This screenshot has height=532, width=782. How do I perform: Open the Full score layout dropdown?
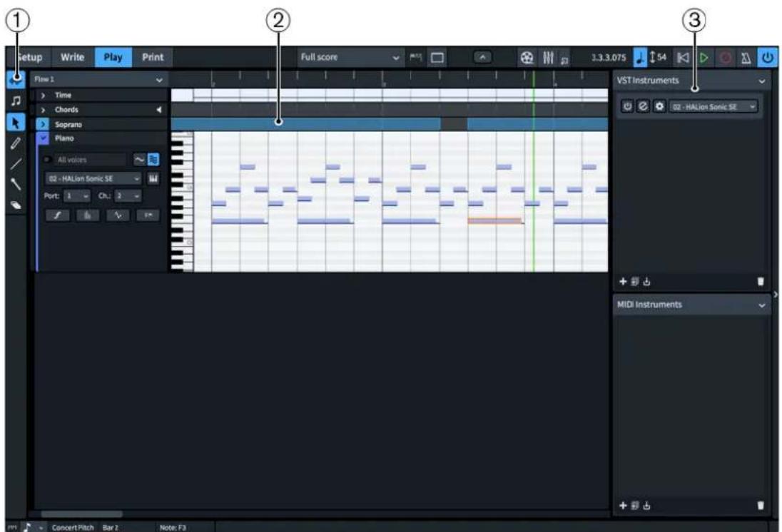[x=350, y=57]
